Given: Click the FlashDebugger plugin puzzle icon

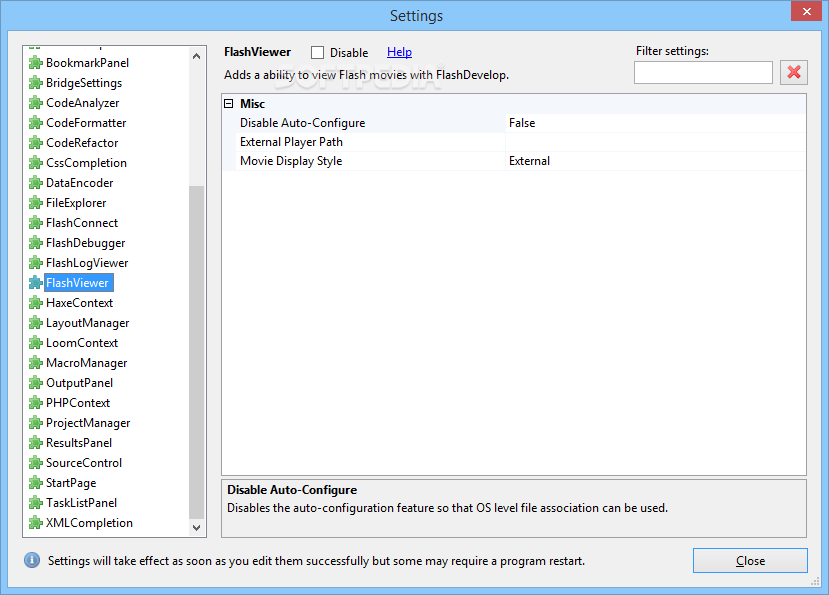Looking at the screenshot, I should (x=35, y=243).
